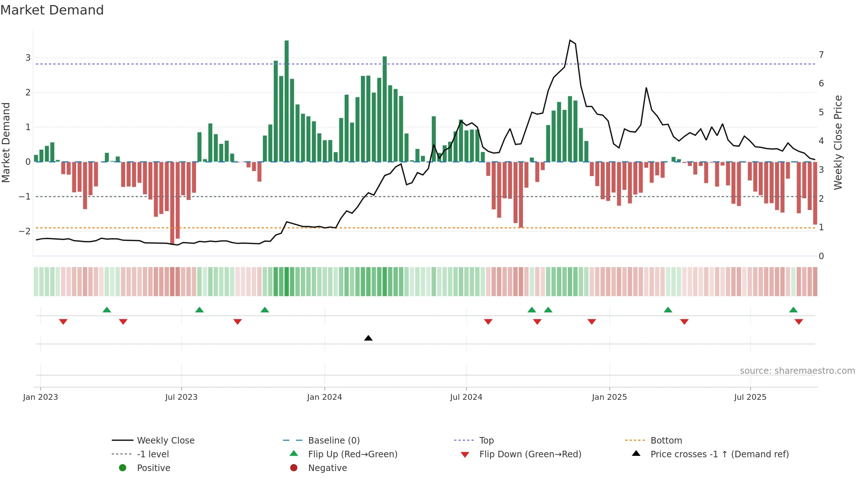Viewport: 868px width, 488px height.
Task: Click the tallest green demand bar in late 2023
Action: tap(286, 101)
